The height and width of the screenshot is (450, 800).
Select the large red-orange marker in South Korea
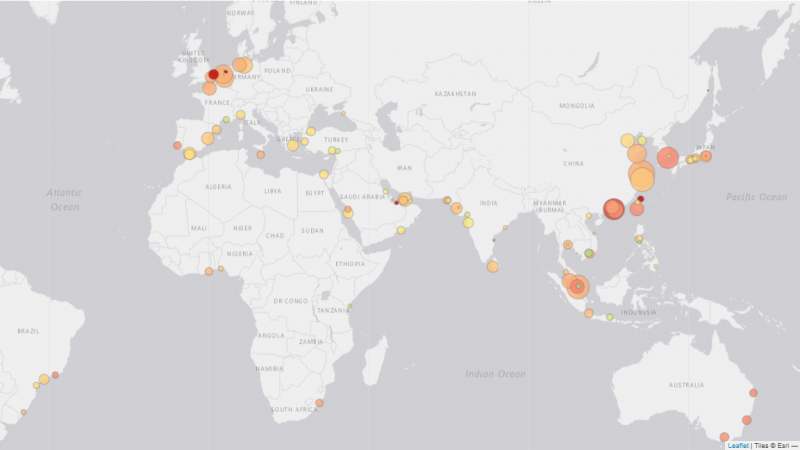(667, 158)
